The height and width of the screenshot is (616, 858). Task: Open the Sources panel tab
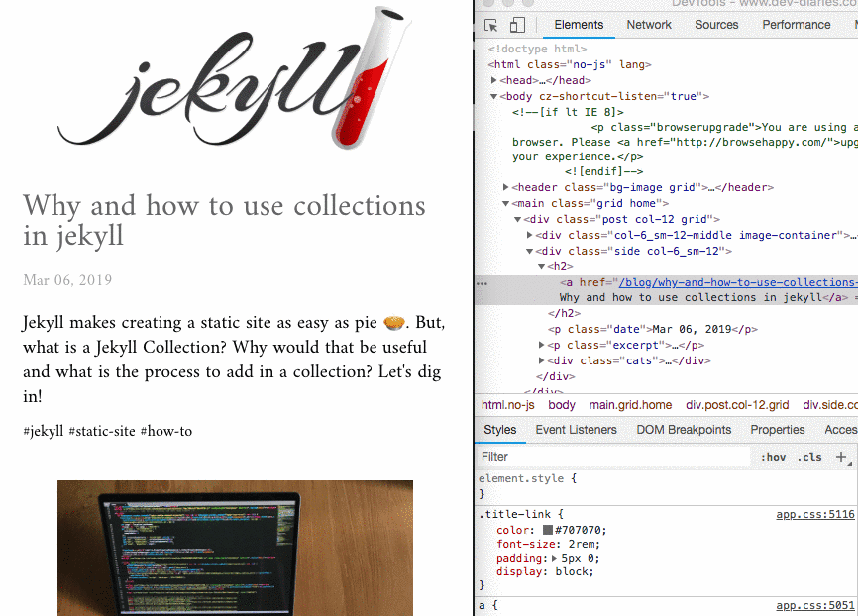click(716, 25)
